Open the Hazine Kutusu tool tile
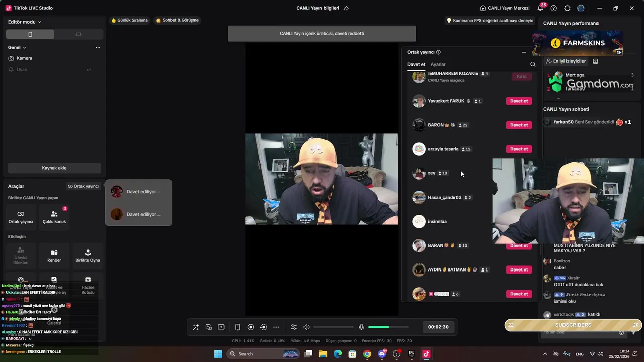The height and width of the screenshot is (362, 644). click(88, 285)
